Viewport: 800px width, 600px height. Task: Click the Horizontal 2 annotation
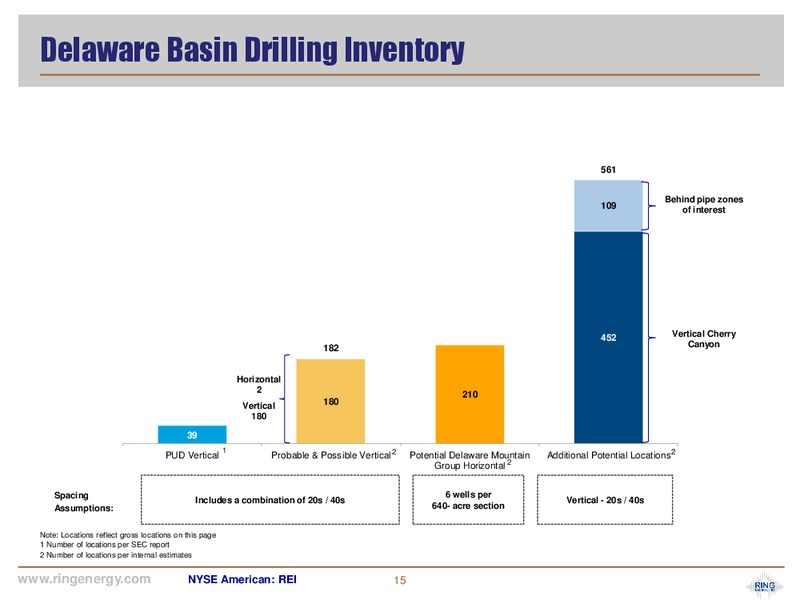pos(259,384)
